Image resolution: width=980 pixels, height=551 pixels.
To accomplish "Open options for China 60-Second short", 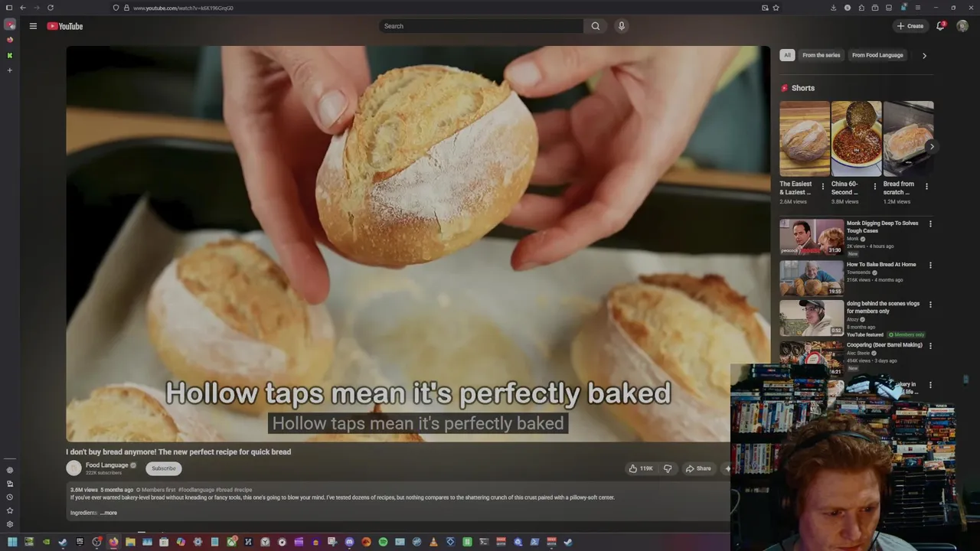I will pyautogui.click(x=875, y=187).
